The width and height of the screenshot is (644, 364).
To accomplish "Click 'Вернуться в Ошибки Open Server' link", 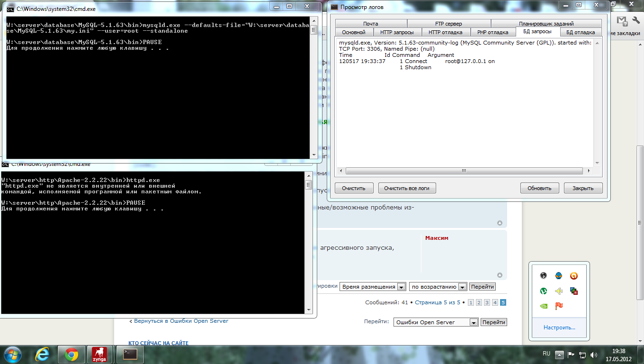I will (x=181, y=321).
